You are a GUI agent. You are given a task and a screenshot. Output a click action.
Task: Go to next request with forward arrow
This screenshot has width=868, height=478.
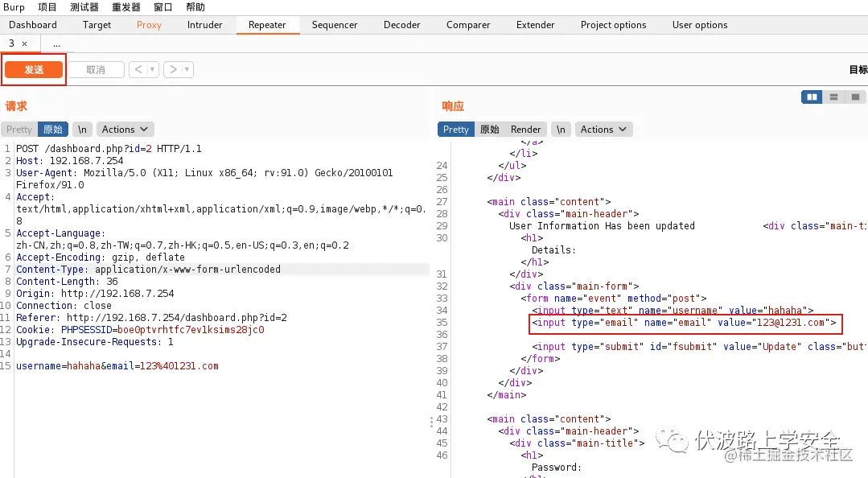coord(173,69)
